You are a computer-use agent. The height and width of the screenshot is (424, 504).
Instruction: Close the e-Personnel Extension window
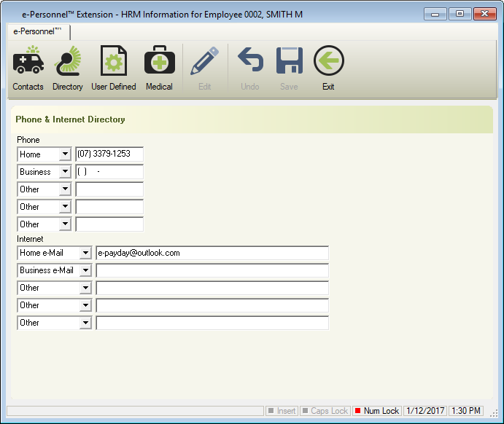(485, 14)
